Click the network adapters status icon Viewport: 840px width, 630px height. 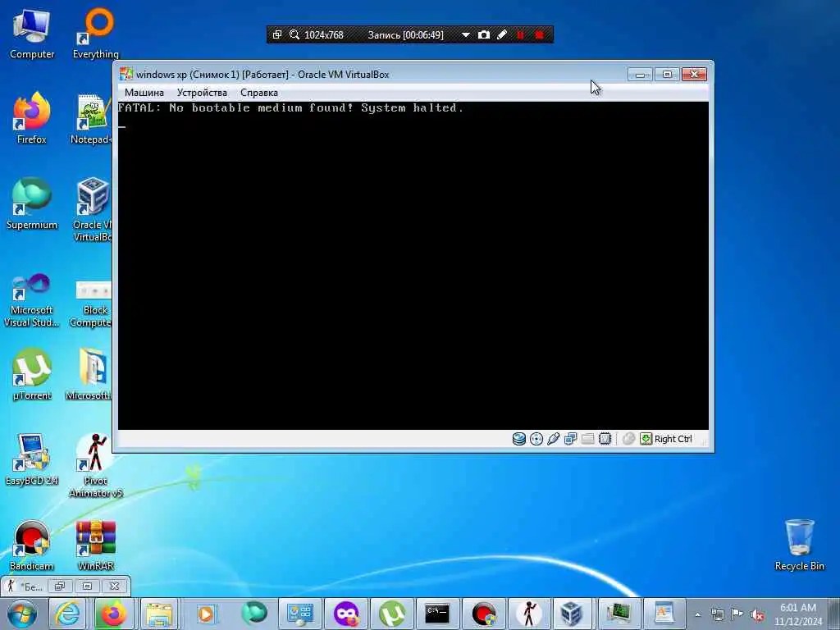click(571, 439)
